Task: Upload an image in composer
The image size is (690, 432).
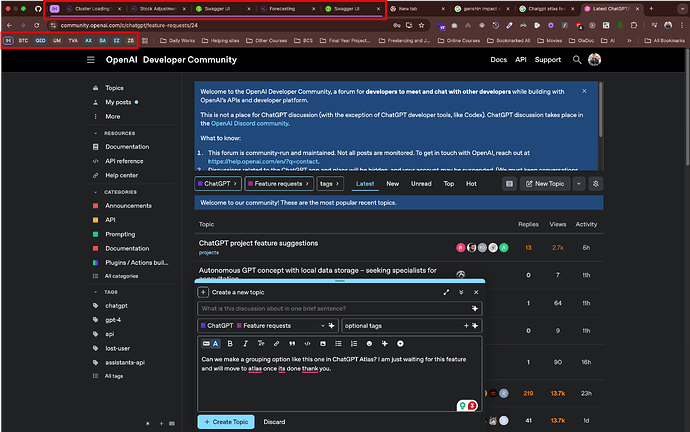Action: [x=323, y=344]
